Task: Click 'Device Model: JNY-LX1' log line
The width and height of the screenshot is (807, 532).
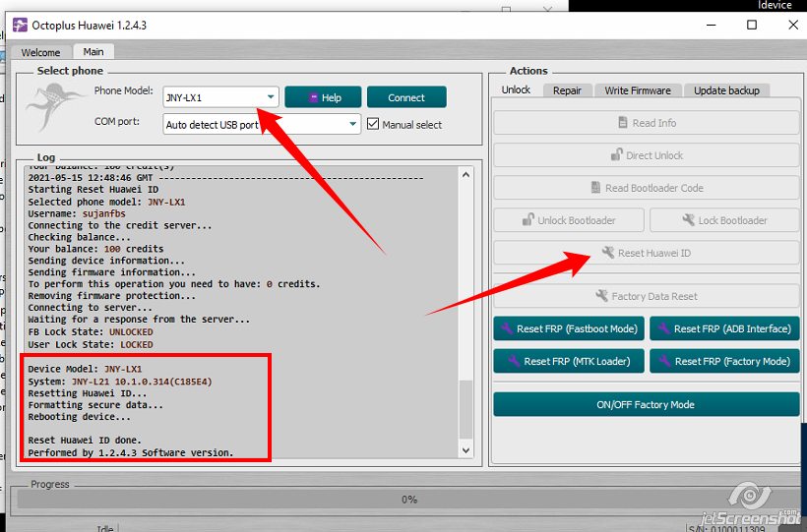Action: (85, 369)
